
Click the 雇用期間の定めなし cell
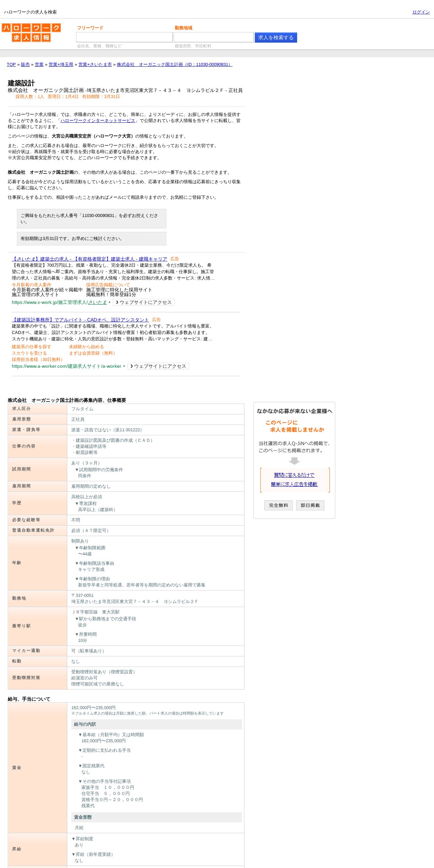coord(155,486)
